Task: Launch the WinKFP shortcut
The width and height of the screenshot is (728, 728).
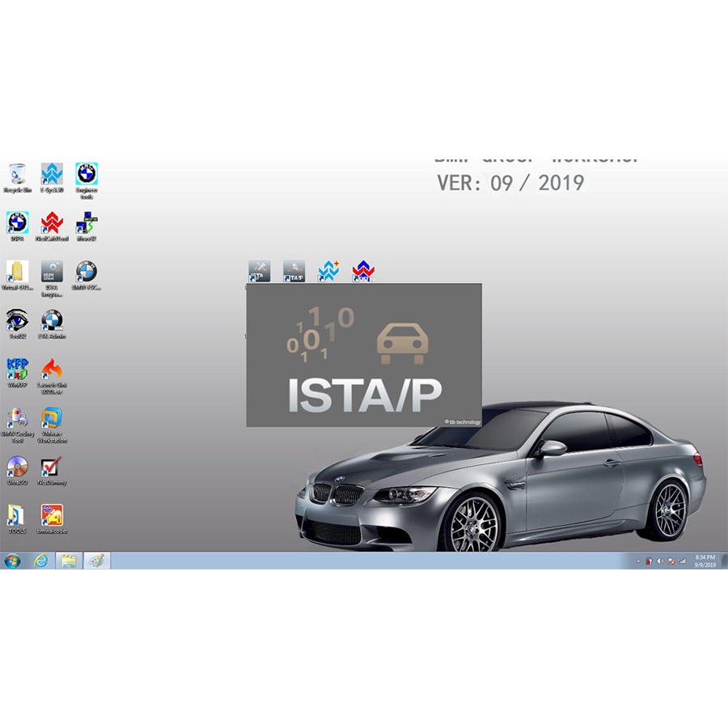Action: tap(17, 373)
